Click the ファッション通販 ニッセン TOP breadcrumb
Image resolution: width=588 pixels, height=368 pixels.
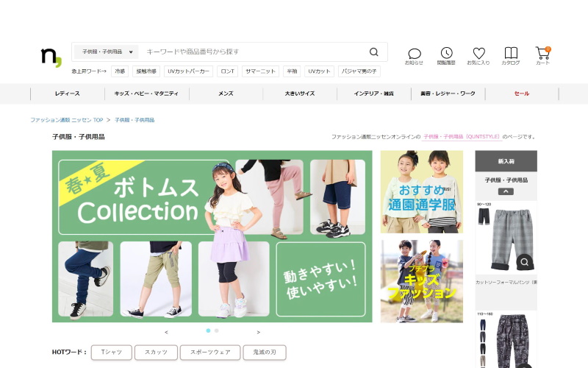coord(67,119)
